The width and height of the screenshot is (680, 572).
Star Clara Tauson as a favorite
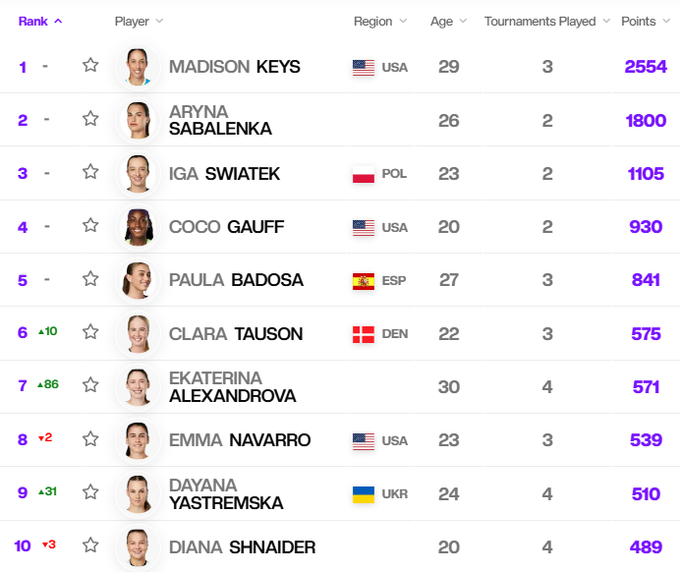tap(91, 332)
